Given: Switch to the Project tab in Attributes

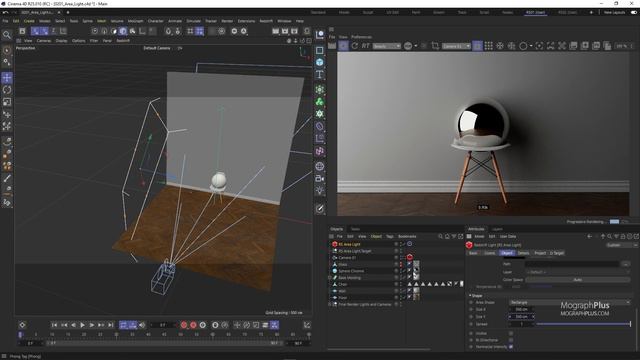Looking at the screenshot, I should click(x=540, y=253).
